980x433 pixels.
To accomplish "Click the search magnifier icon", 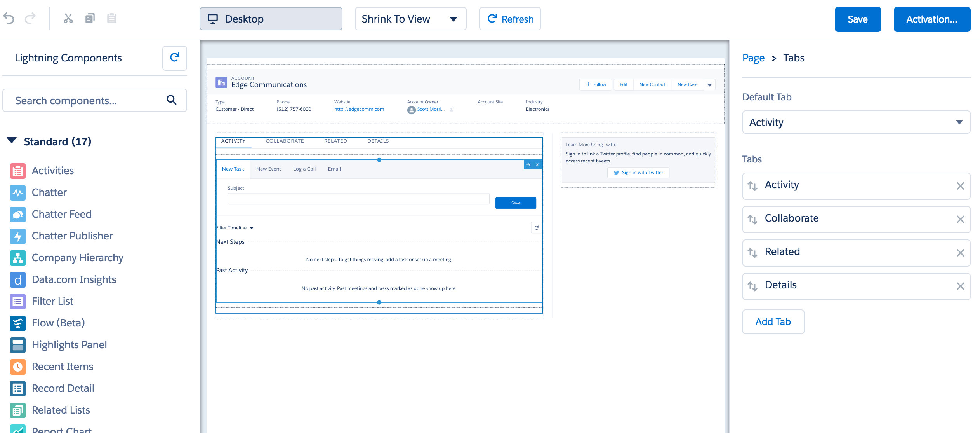I will (x=171, y=100).
